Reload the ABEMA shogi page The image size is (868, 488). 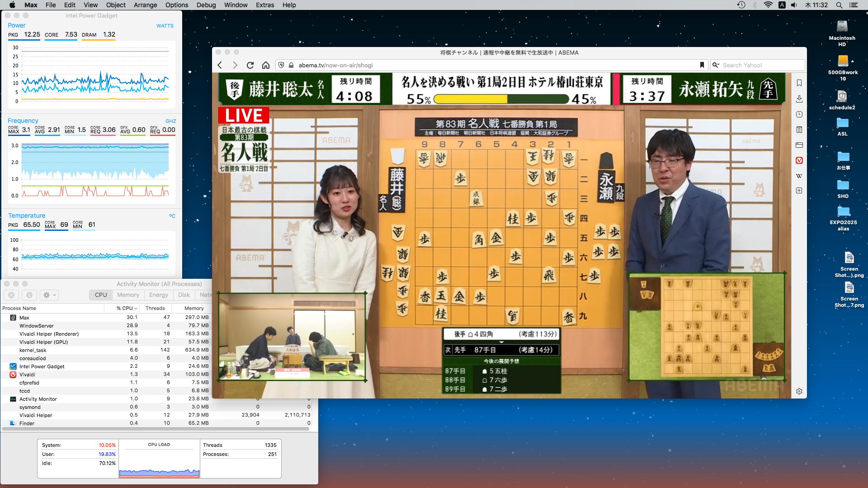click(250, 65)
